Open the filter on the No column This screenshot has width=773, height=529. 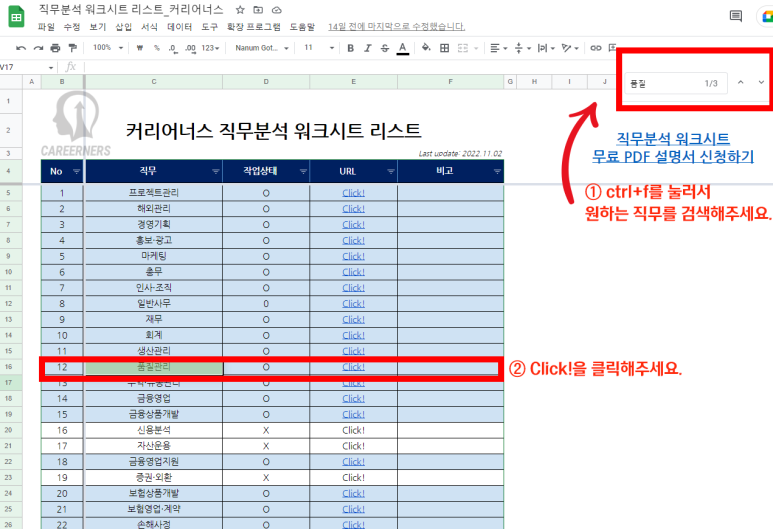(x=76, y=172)
